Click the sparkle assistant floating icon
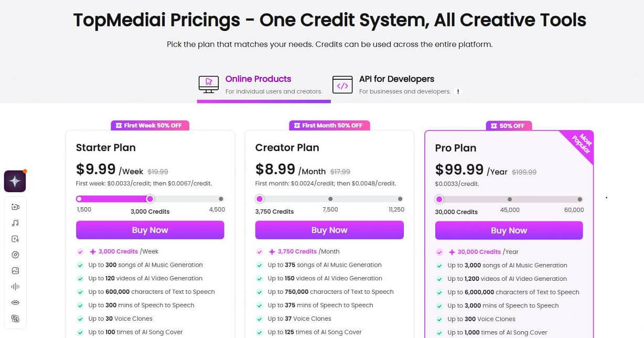The height and width of the screenshot is (338, 644). pyautogui.click(x=15, y=181)
